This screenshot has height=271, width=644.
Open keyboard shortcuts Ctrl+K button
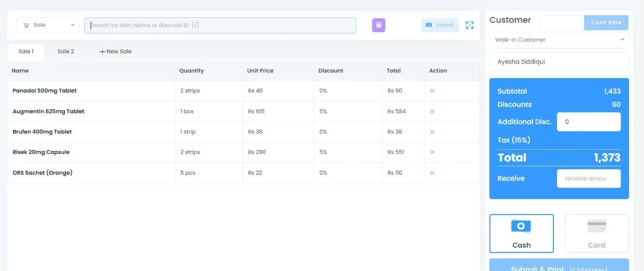click(440, 25)
